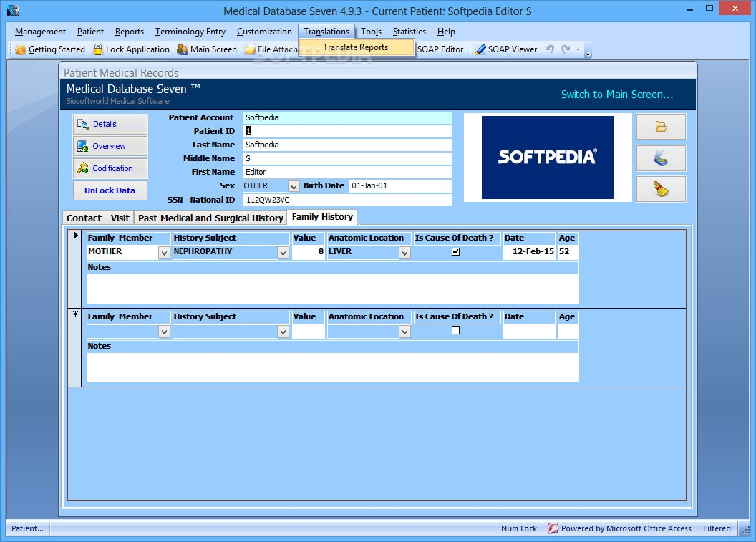Open the Tools menu
Image resolution: width=756 pixels, height=542 pixels.
(x=371, y=32)
